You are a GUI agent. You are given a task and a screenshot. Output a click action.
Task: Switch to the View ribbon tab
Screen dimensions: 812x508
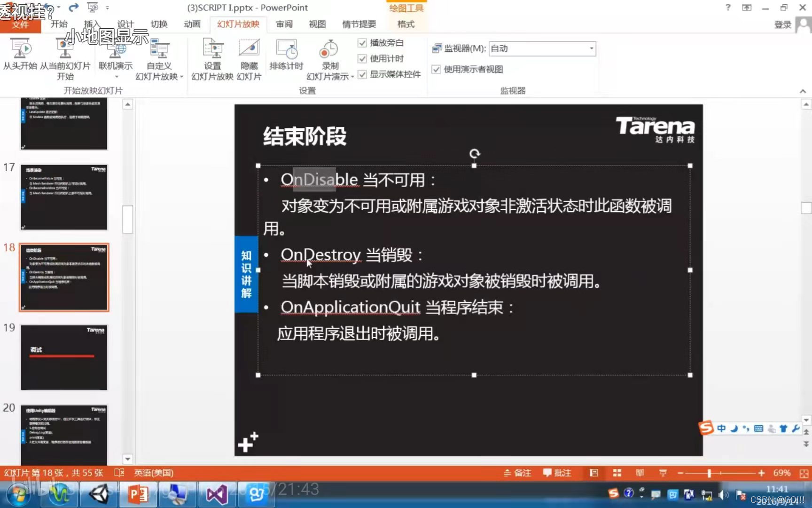[x=317, y=24]
